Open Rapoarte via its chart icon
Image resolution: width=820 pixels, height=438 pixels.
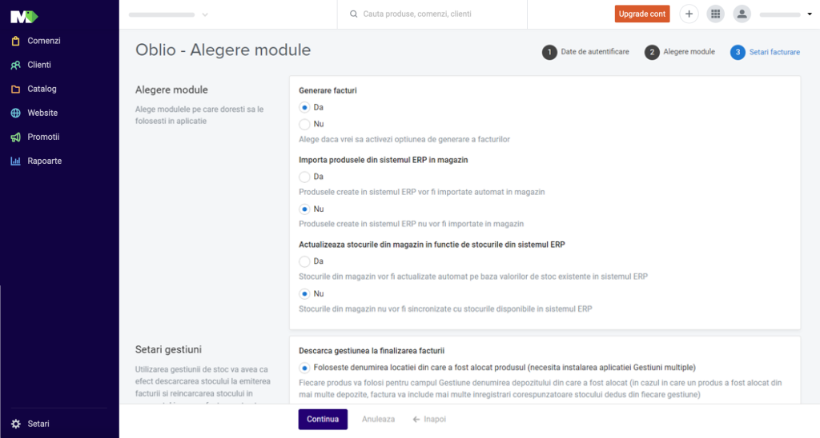(x=16, y=161)
